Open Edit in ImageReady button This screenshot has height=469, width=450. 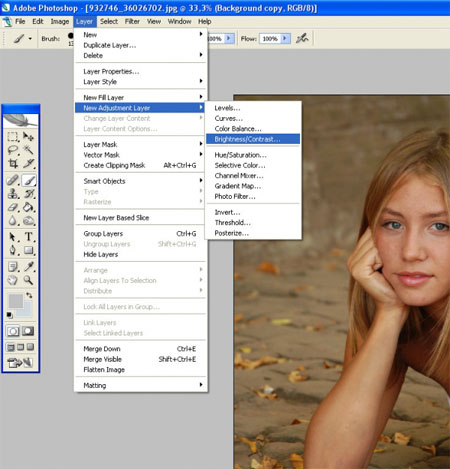[x=21, y=362]
